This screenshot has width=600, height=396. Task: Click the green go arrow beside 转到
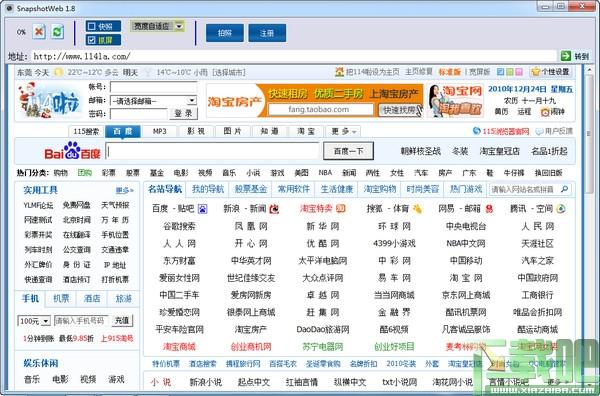pos(566,56)
